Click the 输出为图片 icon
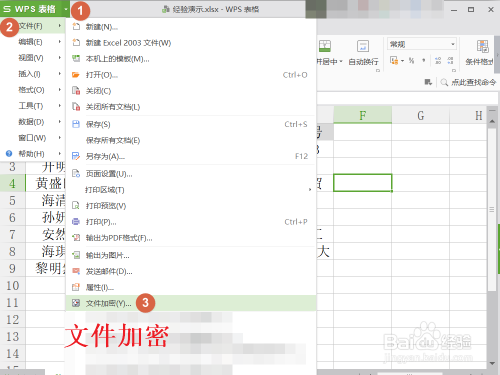The image size is (500, 375). (x=76, y=255)
